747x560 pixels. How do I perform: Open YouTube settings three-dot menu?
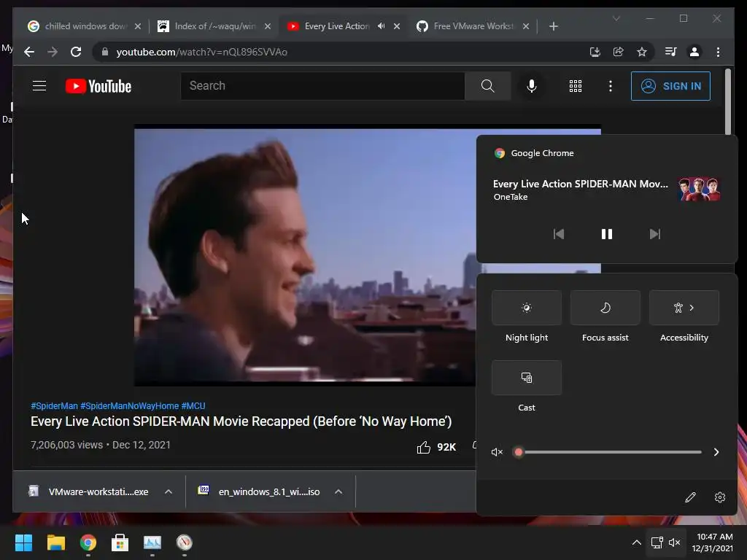[611, 86]
